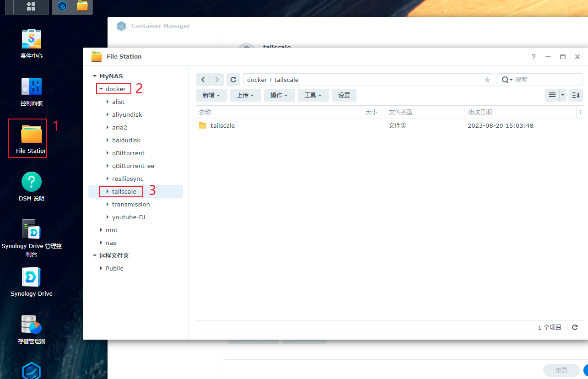Select the tailscale folder name in file list

(223, 125)
